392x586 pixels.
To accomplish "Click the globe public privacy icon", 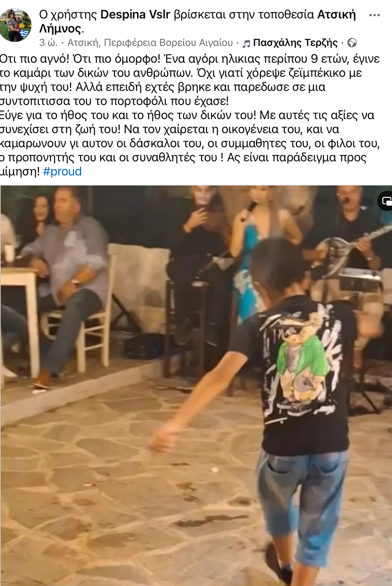I will [352, 43].
